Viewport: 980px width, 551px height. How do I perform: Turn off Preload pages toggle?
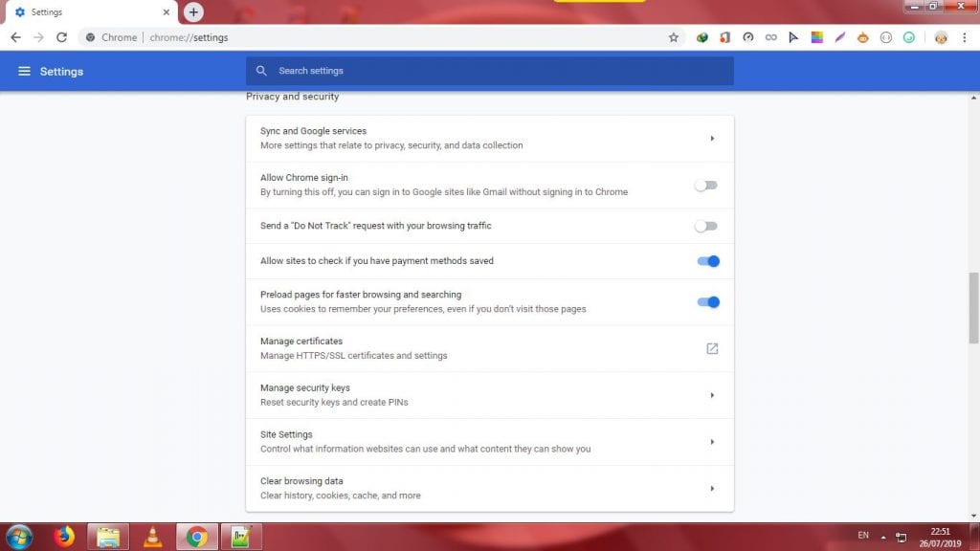click(x=708, y=302)
